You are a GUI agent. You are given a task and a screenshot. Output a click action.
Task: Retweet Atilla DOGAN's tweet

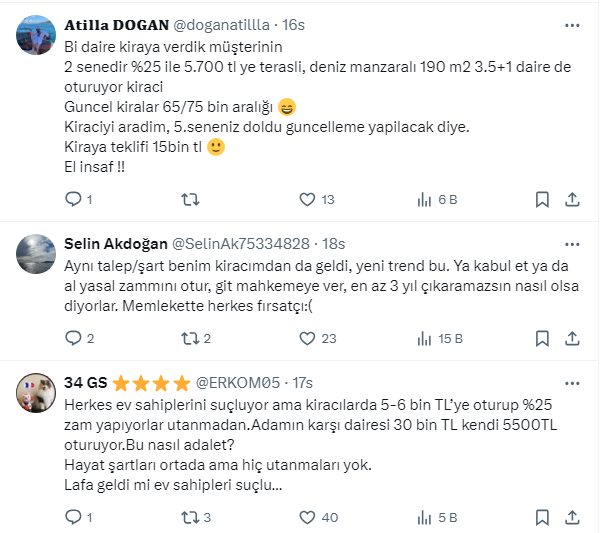click(189, 199)
